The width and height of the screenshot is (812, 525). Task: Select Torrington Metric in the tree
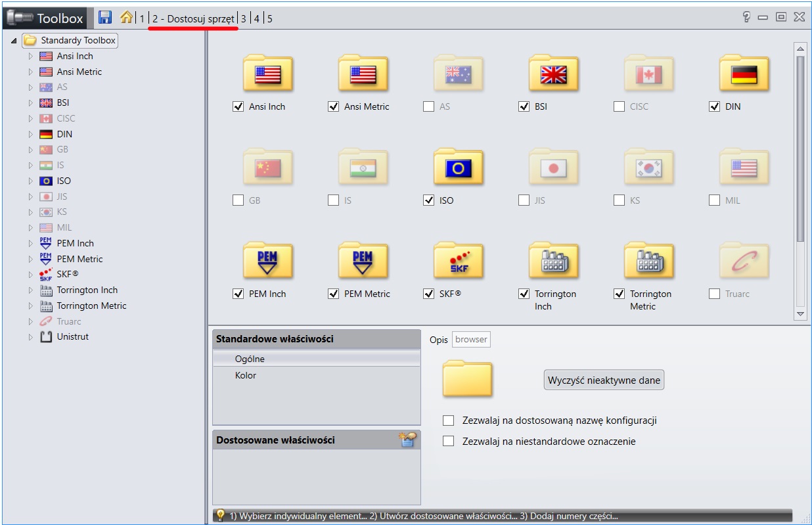point(91,306)
